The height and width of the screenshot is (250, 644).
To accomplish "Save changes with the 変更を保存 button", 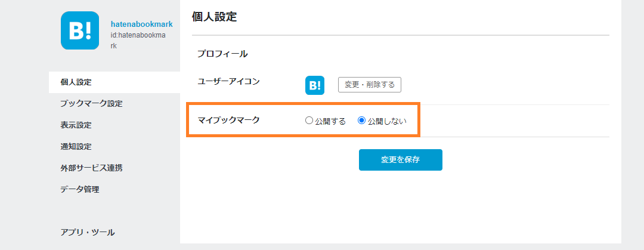I will 401,160.
